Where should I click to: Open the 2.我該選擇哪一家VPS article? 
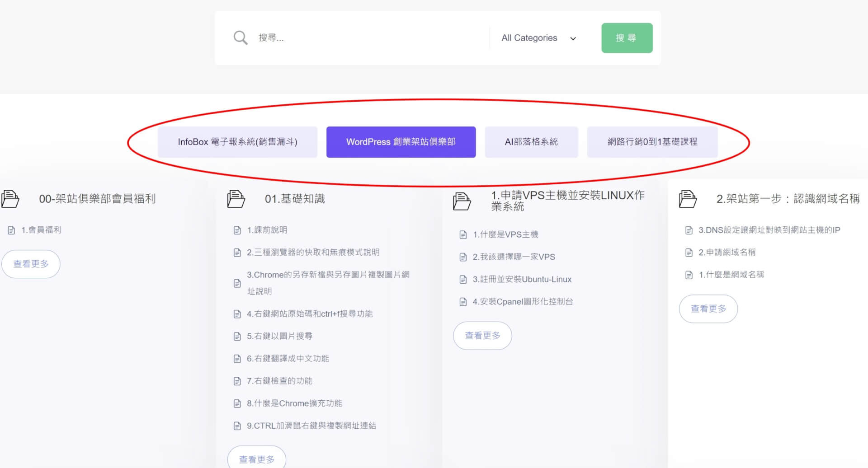click(x=514, y=257)
